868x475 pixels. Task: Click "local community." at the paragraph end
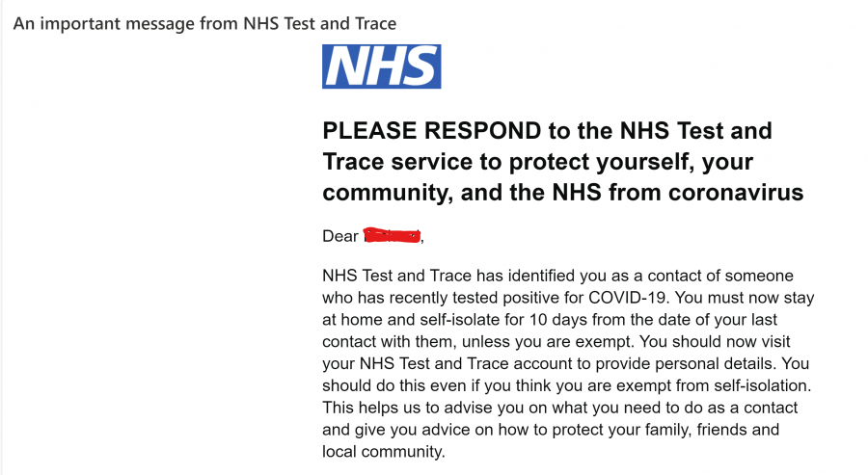pos(385,451)
